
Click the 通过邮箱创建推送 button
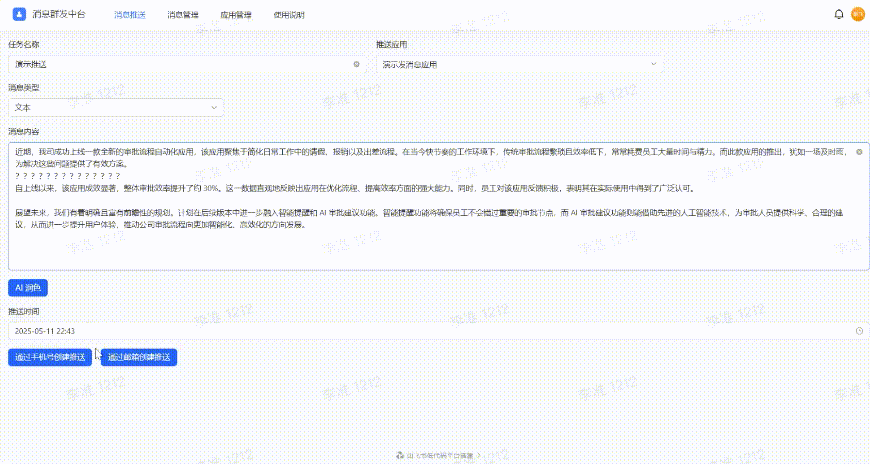click(139, 357)
